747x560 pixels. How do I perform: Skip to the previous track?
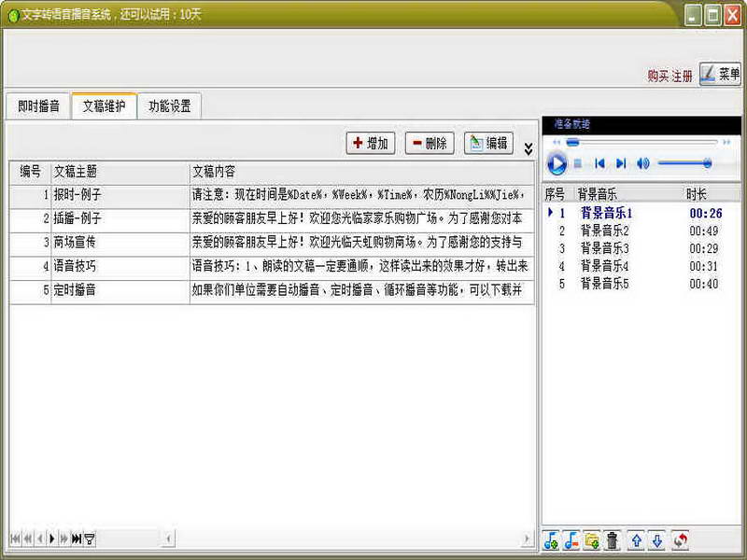pos(599,164)
